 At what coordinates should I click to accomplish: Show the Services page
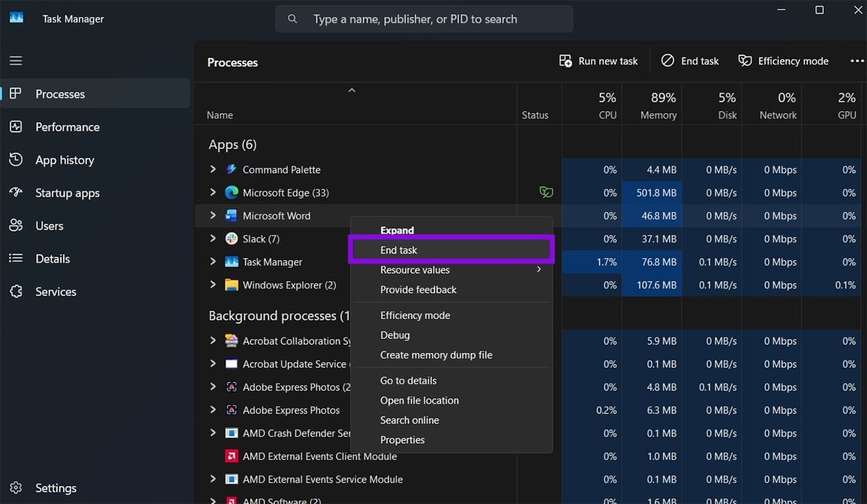(x=96, y=292)
